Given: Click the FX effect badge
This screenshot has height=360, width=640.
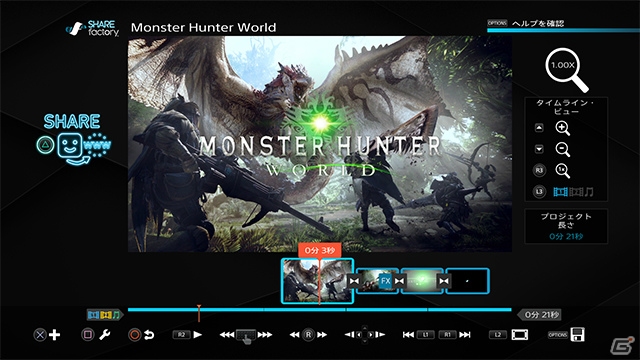Looking at the screenshot, I should 385,281.
